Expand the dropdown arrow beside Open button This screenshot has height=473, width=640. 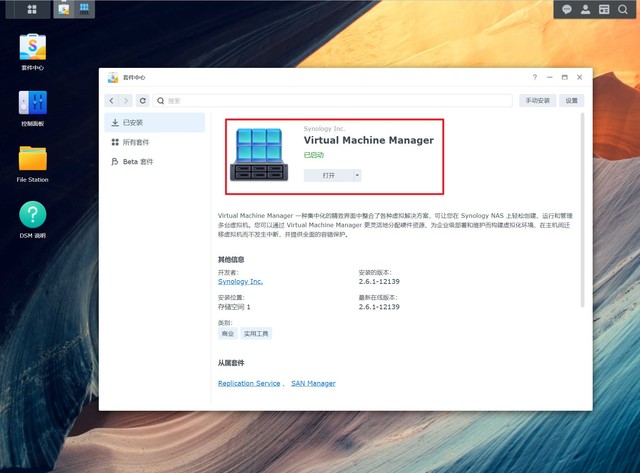coord(357,175)
